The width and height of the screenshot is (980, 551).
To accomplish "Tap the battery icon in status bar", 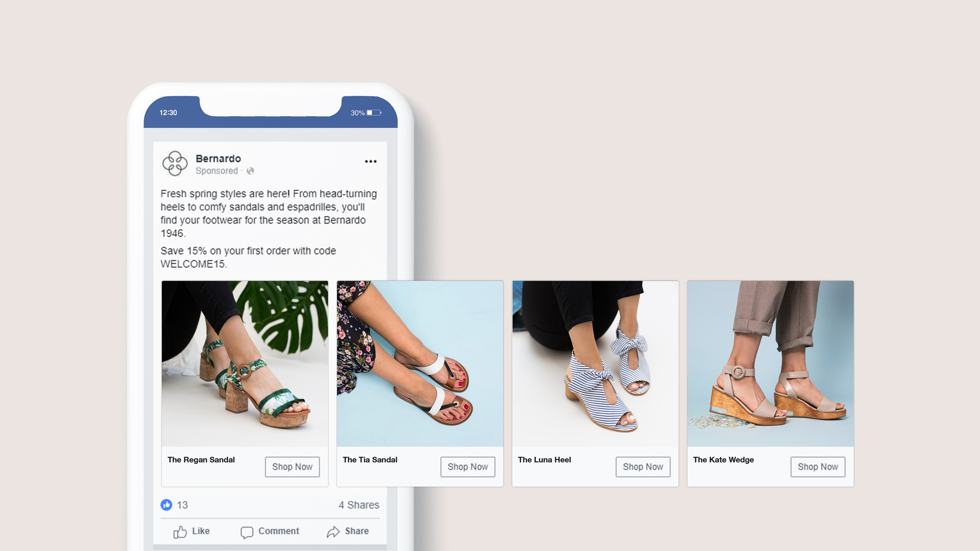I will point(374,113).
